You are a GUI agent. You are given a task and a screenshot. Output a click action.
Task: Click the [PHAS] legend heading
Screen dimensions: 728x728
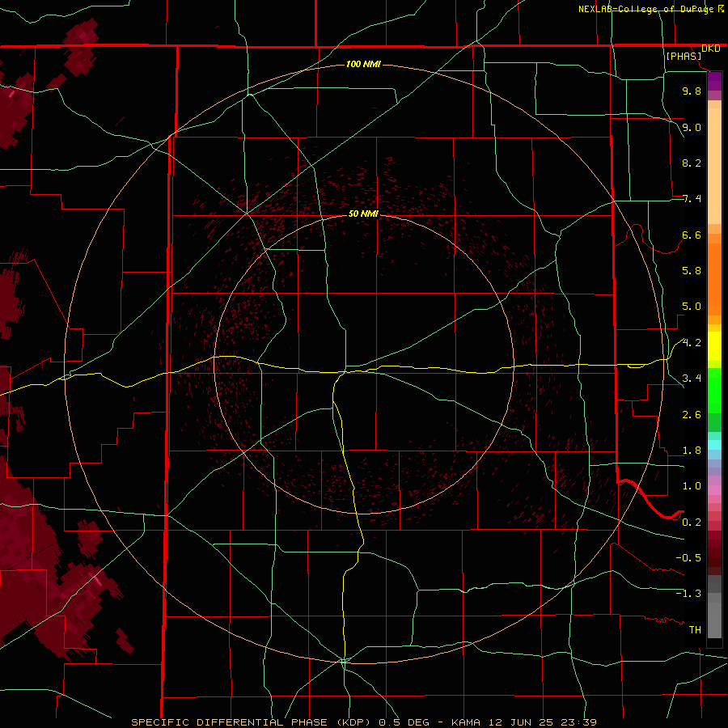684,56
